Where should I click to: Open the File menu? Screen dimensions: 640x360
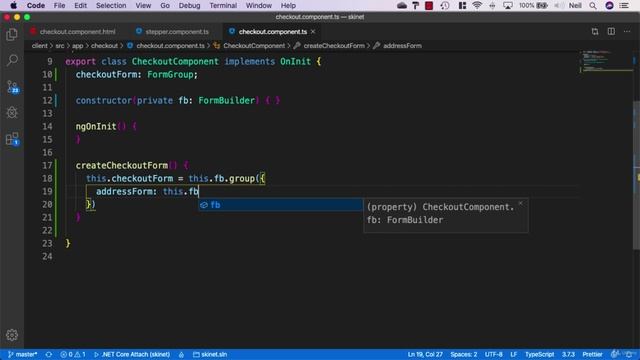(59, 5)
